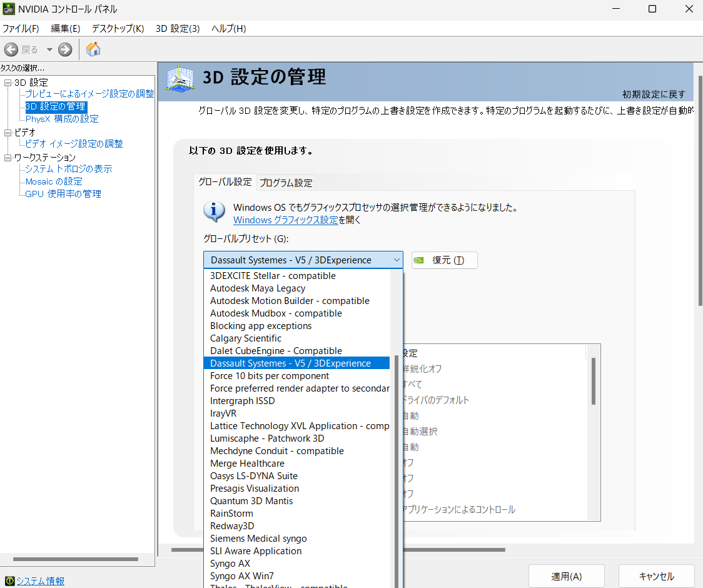Choose Syngo AX Win7 preset

pyautogui.click(x=297, y=576)
